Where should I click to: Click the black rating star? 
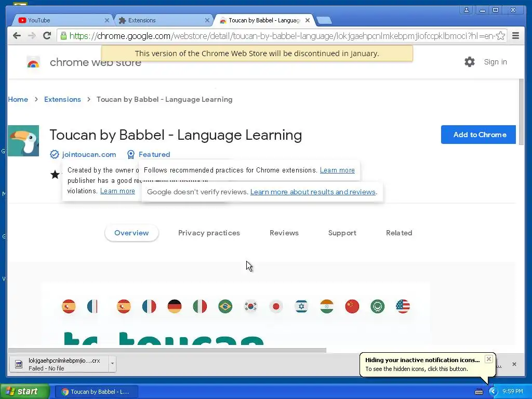point(55,175)
